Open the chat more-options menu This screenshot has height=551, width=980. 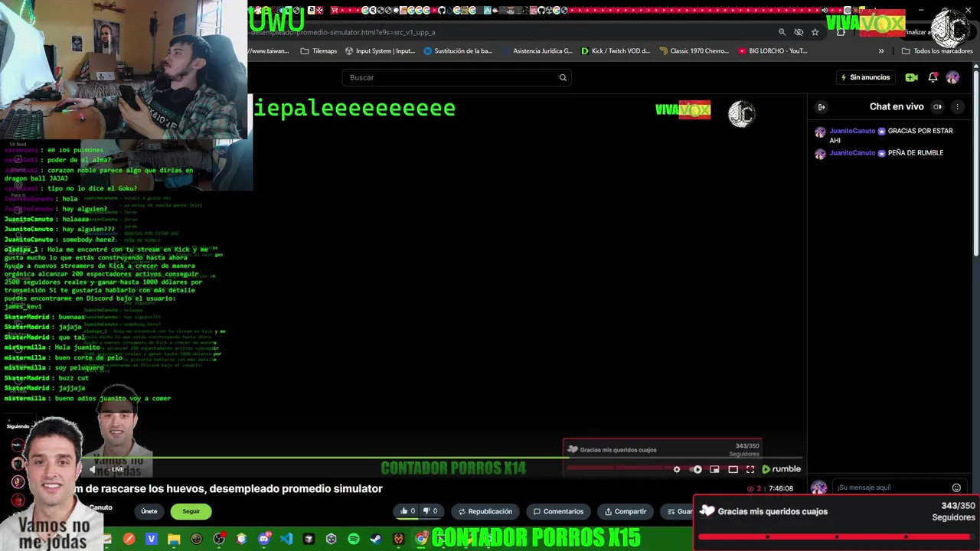(x=957, y=107)
